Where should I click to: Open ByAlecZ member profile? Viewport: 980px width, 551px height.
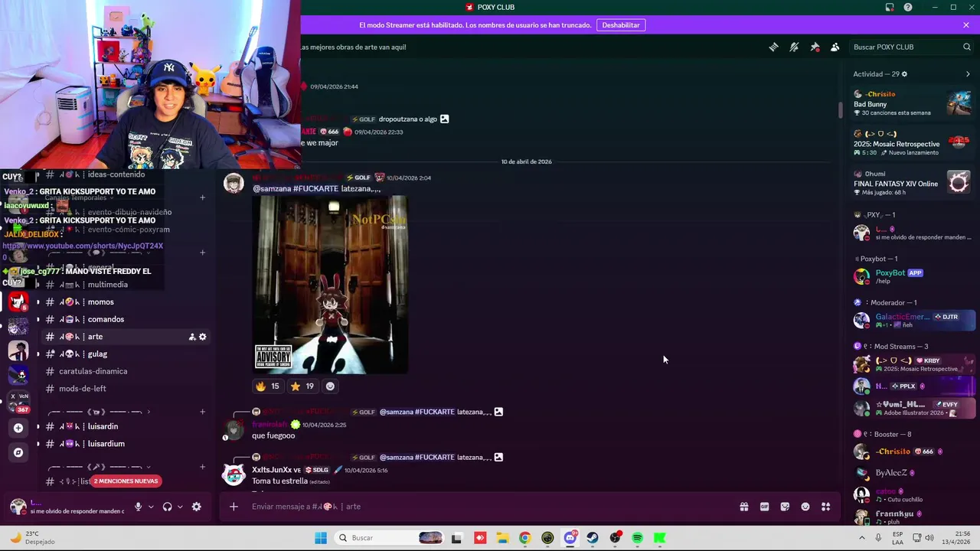click(911, 473)
